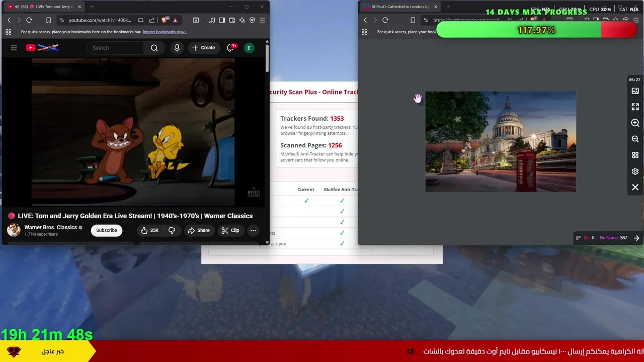Open puzzle settings gear
The width and height of the screenshot is (644, 362).
pos(635,171)
